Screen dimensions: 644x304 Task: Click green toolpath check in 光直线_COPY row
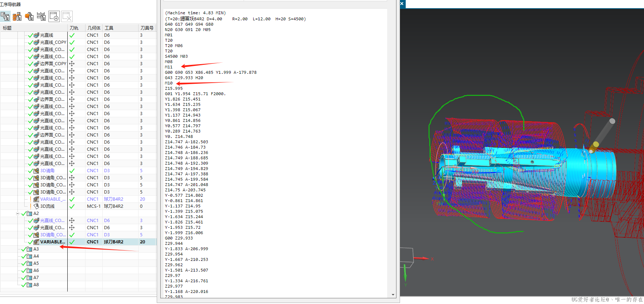tap(72, 42)
